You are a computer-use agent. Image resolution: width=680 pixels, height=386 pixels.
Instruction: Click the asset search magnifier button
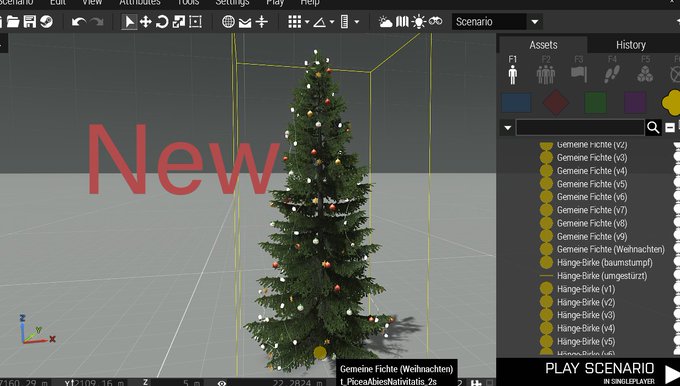653,128
